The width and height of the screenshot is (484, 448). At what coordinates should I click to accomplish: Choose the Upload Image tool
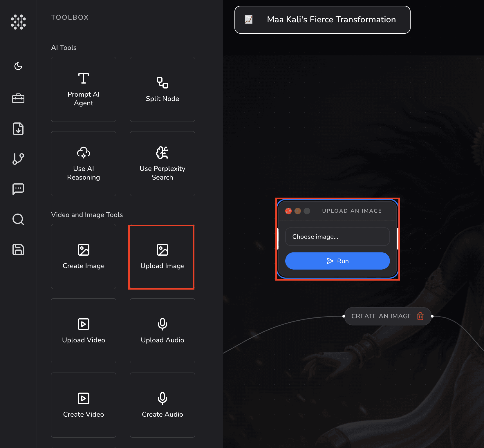coord(162,256)
